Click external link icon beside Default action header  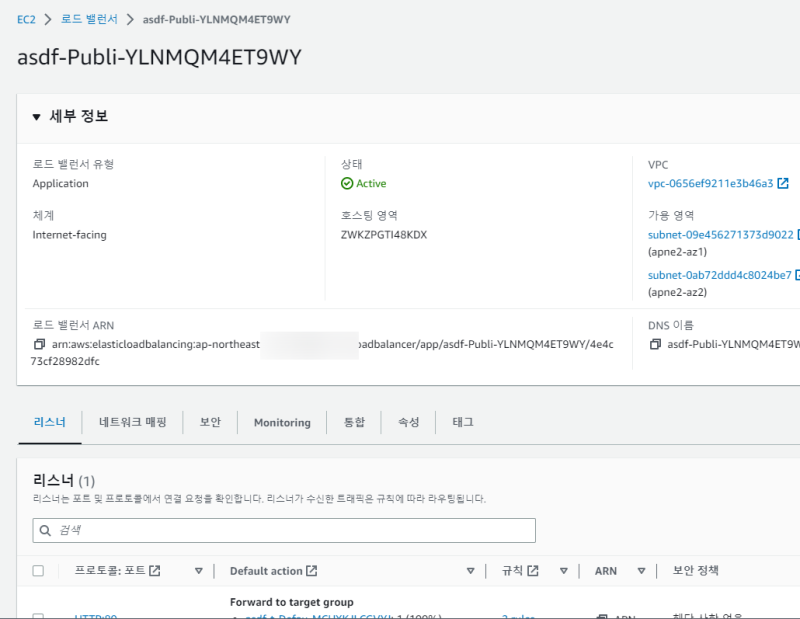[312, 571]
